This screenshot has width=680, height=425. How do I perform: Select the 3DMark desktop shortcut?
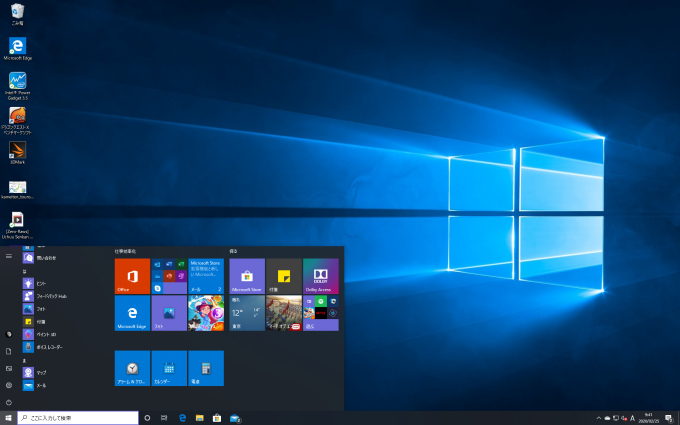tap(17, 153)
